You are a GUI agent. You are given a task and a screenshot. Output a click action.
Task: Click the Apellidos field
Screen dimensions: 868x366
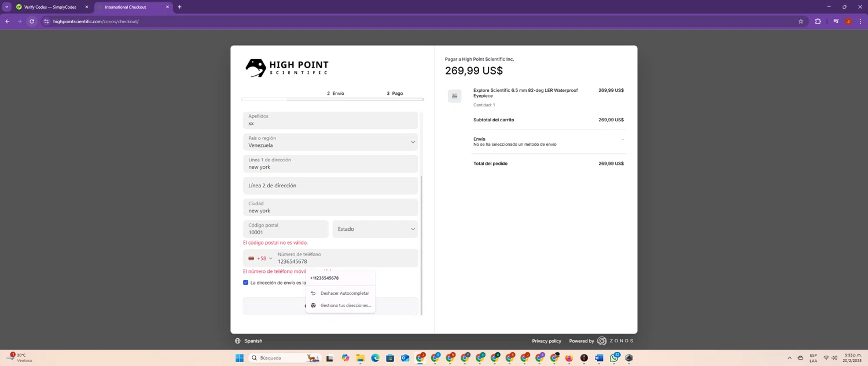[330, 120]
